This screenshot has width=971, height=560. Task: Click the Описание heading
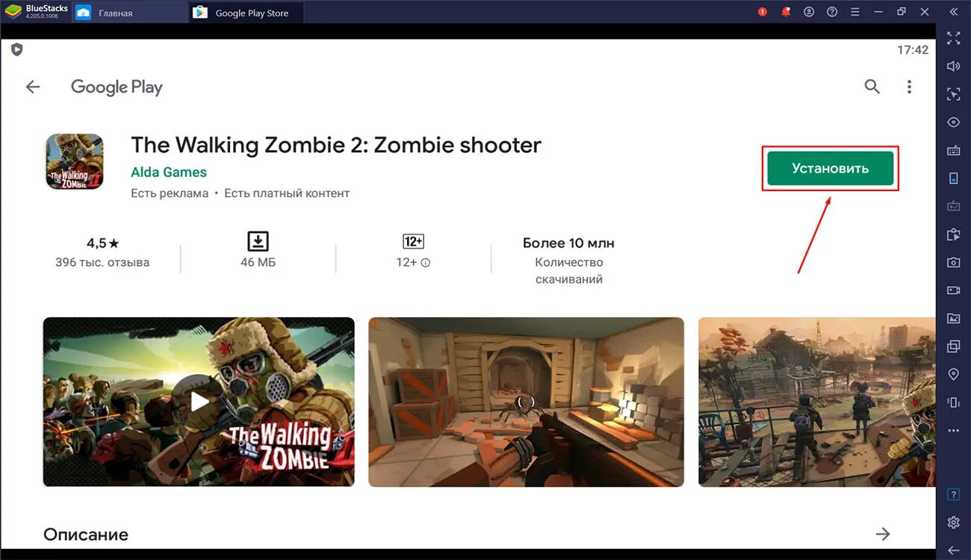pyautogui.click(x=86, y=535)
